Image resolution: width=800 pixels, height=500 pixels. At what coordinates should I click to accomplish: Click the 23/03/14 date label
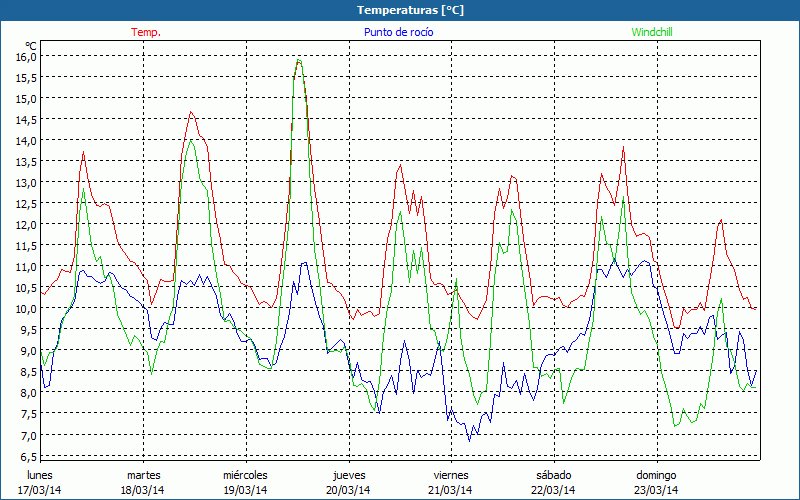click(657, 489)
